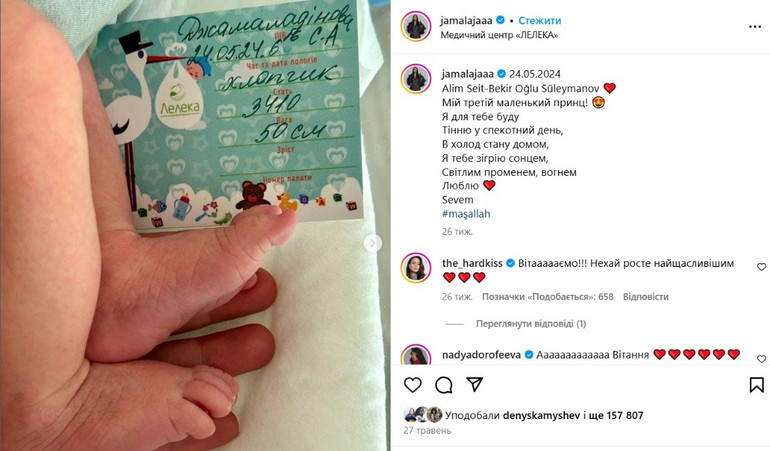
Task: Go to next photo with the carousel arrow
Action: [x=373, y=243]
